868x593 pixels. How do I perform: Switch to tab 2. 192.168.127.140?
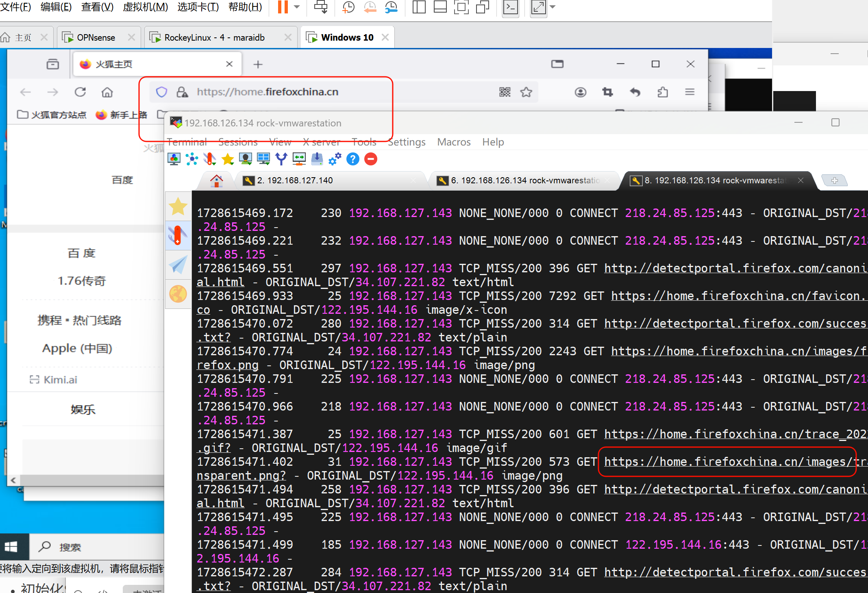coord(295,180)
